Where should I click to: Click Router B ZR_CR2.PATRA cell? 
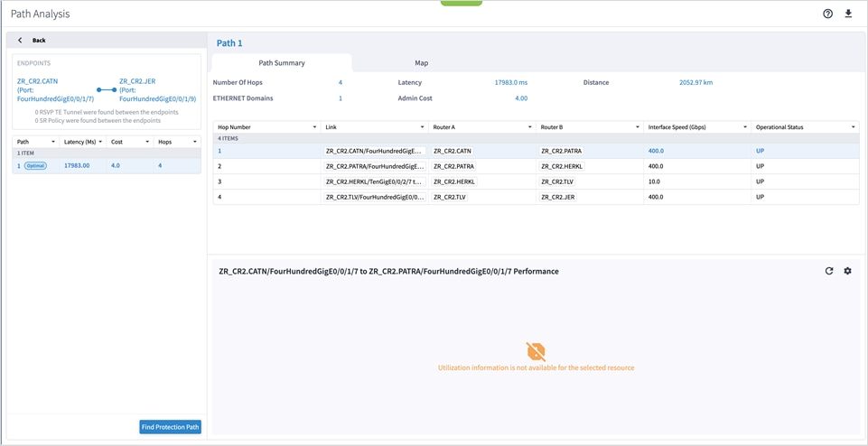[x=562, y=151]
